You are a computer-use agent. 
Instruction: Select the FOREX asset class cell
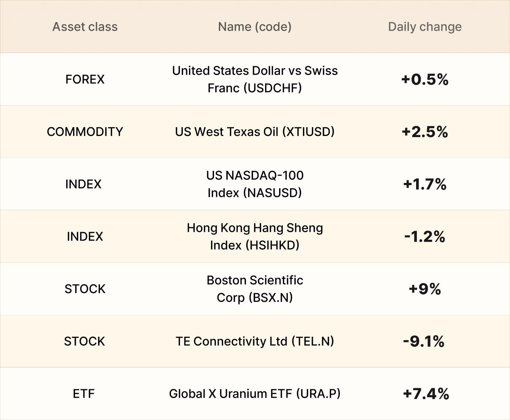point(85,79)
